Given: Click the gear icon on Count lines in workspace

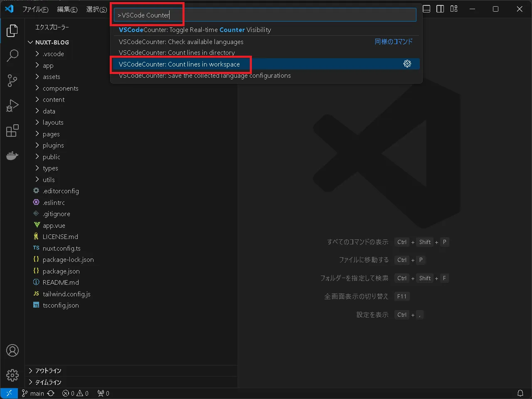Looking at the screenshot, I should tap(407, 64).
